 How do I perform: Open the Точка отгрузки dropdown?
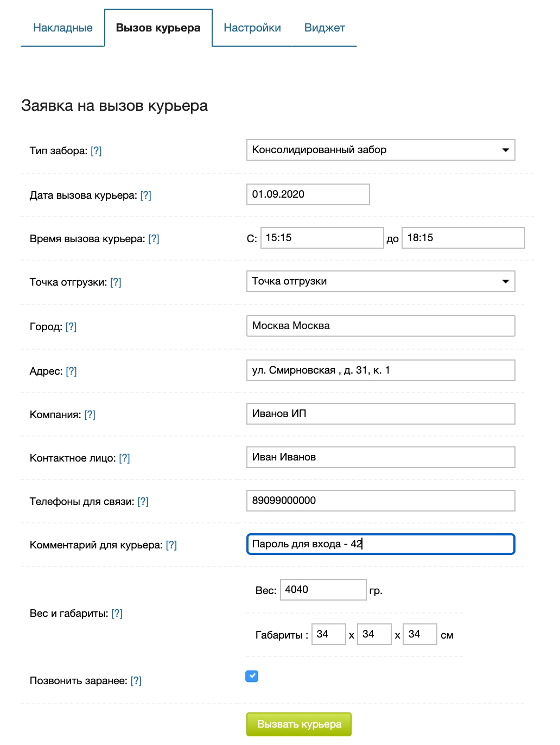point(380,282)
